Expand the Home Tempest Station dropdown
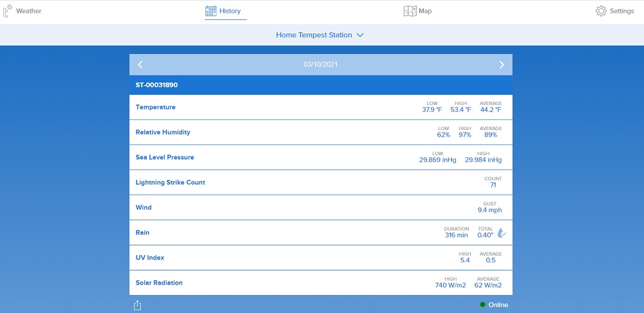The image size is (644, 313). point(314,35)
